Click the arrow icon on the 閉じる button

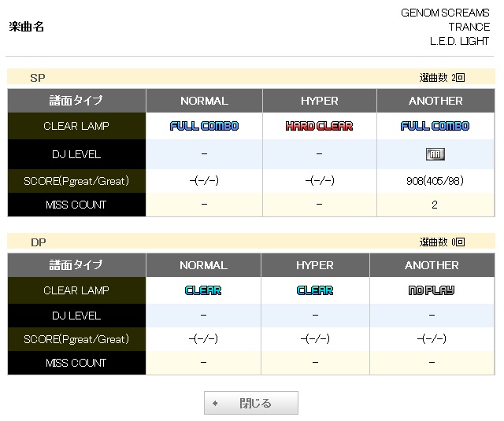[215, 404]
